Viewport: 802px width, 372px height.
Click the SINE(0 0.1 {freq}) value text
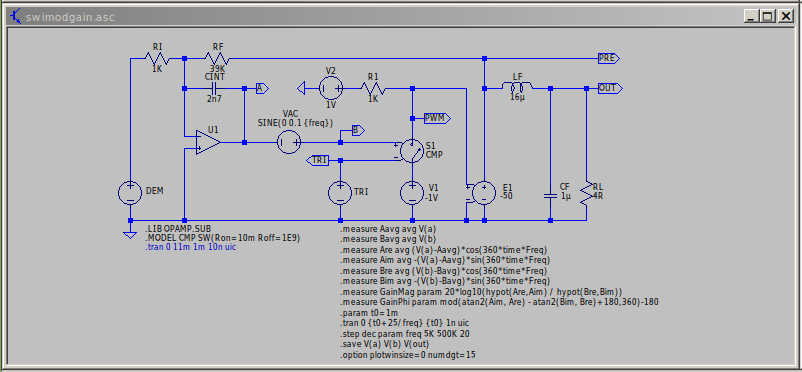click(x=296, y=123)
